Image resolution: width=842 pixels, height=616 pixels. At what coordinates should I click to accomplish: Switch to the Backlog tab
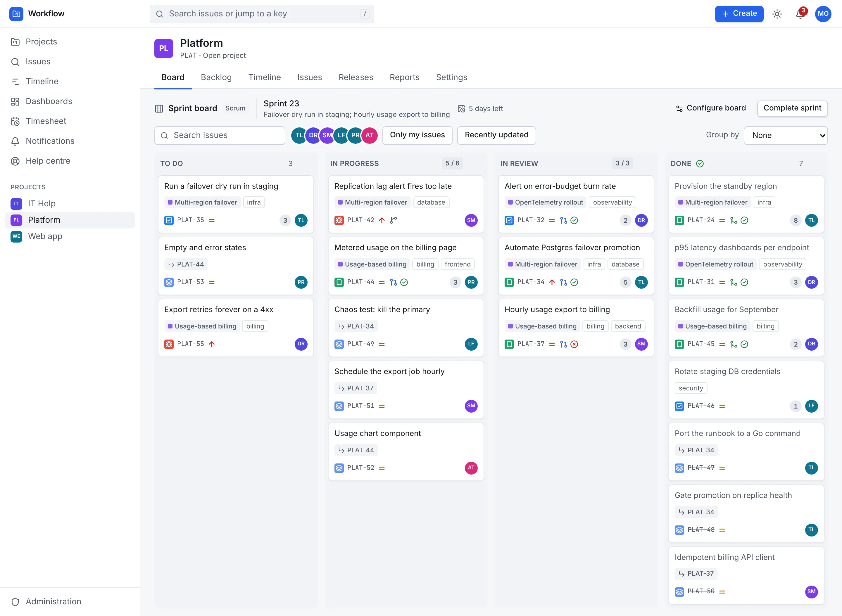coord(216,77)
